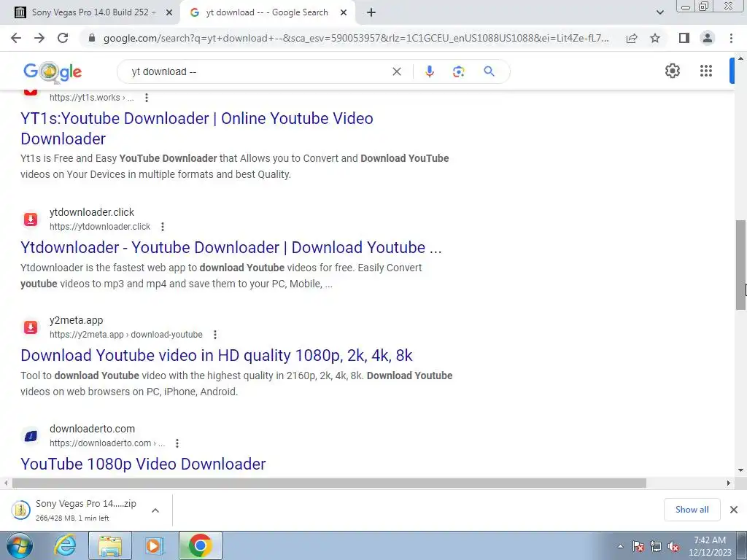The height and width of the screenshot is (560, 747).
Task: Open the tab search dropdown chevron
Action: pyautogui.click(x=659, y=12)
